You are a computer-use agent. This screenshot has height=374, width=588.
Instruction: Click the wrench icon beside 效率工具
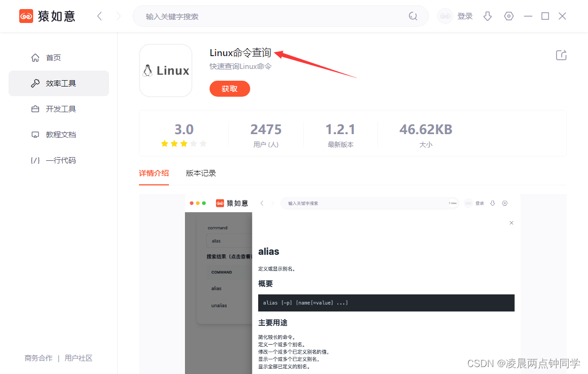pyautogui.click(x=35, y=83)
